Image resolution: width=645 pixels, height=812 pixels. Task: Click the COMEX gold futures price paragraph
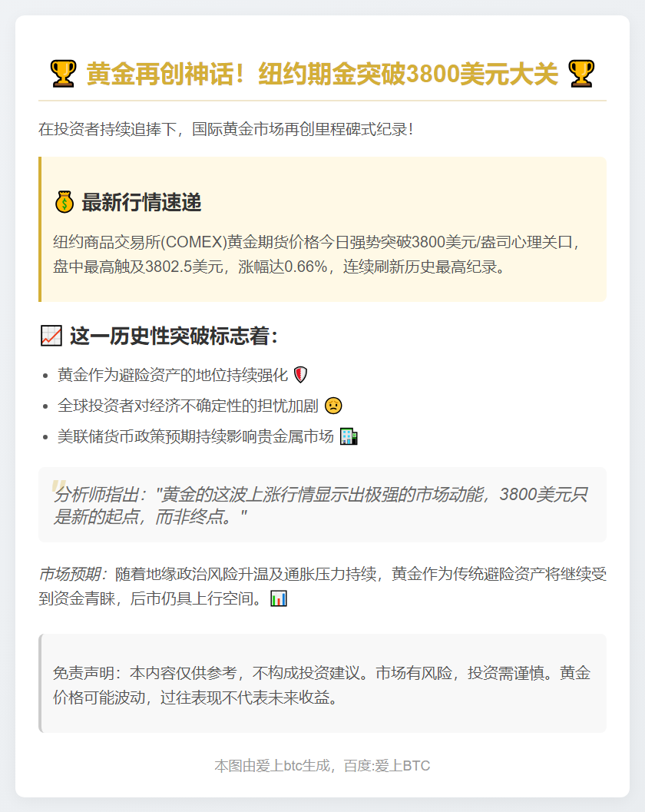(x=316, y=254)
